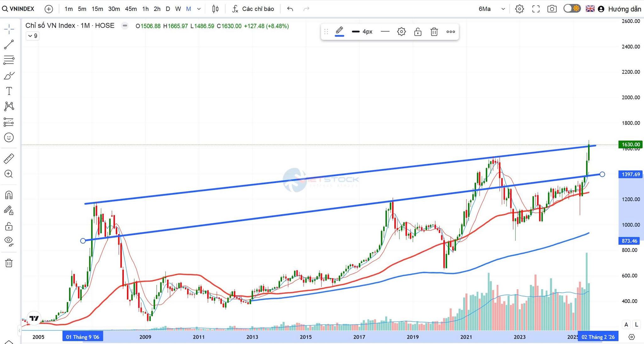Viewport: 644px width, 344px height.
Task: Open the Fibonacci retracement tools
Action: point(9,60)
